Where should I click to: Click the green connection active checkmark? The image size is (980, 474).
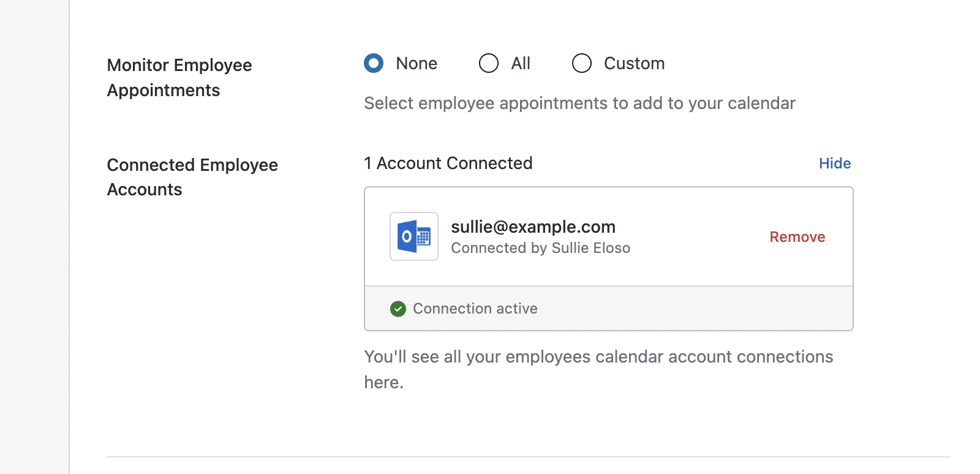pyautogui.click(x=398, y=309)
